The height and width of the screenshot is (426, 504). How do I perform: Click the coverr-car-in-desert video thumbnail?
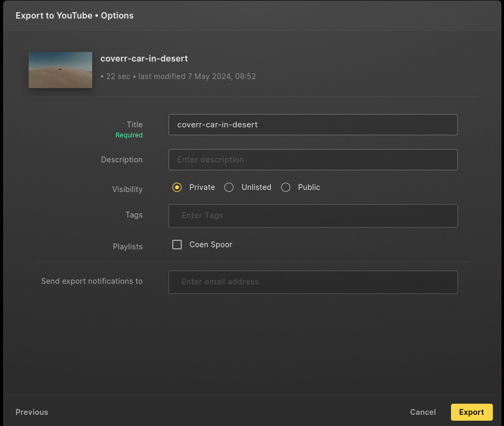pyautogui.click(x=60, y=70)
